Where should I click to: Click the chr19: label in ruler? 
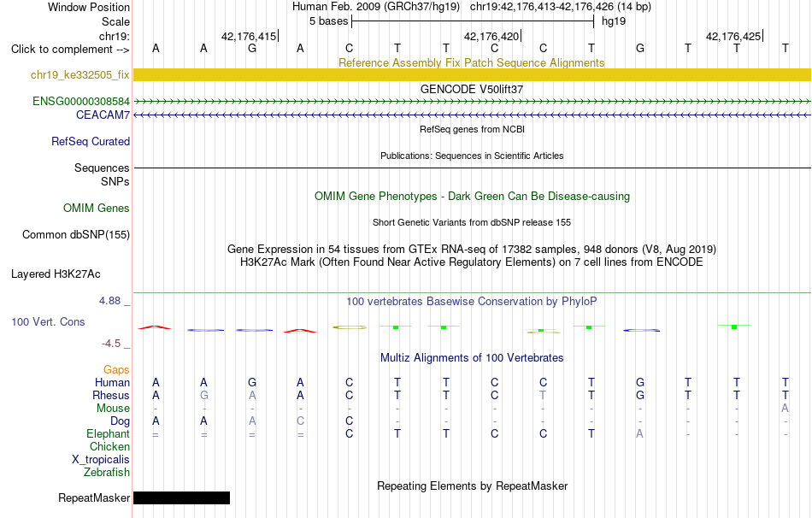(115, 36)
